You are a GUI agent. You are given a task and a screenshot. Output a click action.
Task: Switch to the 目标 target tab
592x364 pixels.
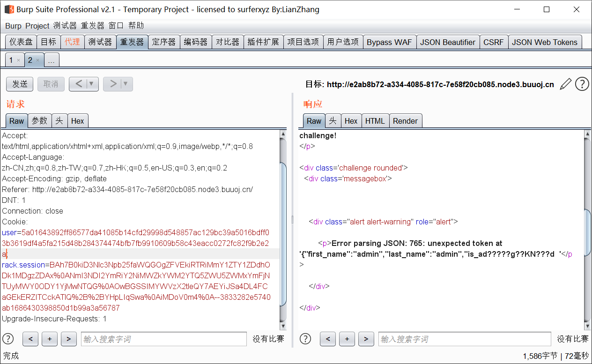tap(48, 42)
